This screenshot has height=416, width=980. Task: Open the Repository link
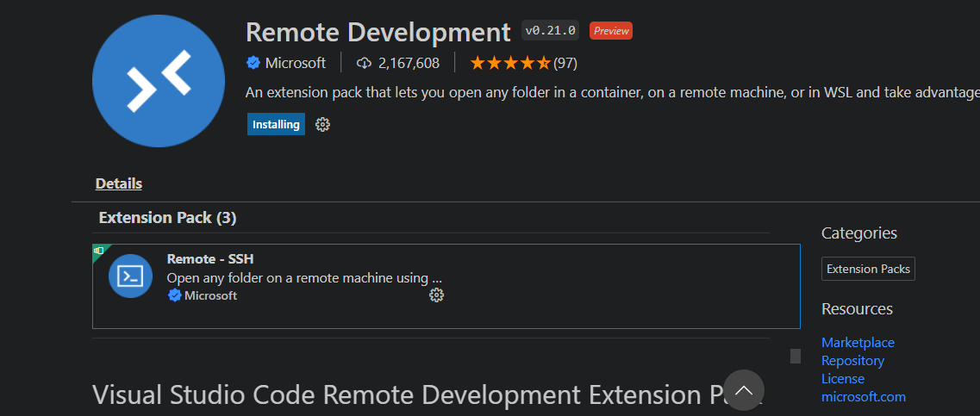tap(852, 360)
